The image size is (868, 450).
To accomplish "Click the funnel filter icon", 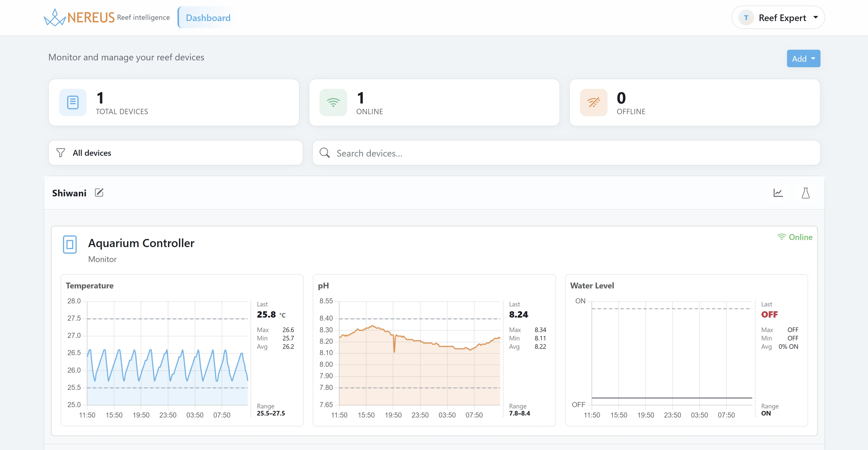I will [61, 153].
